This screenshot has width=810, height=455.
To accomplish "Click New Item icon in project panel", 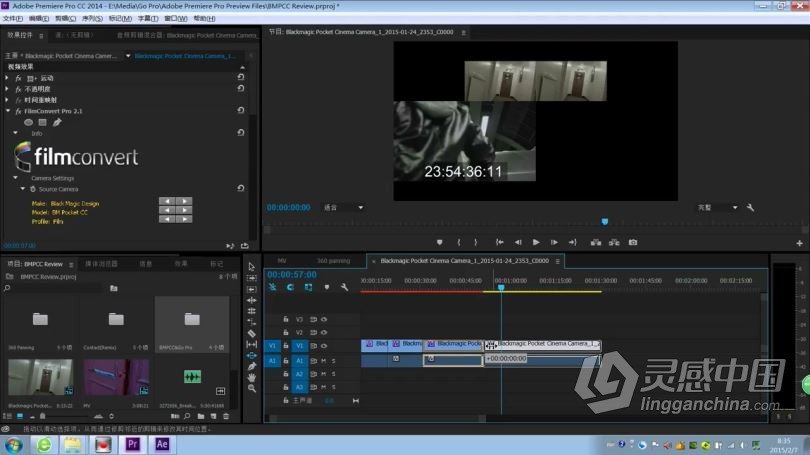I will [x=213, y=416].
